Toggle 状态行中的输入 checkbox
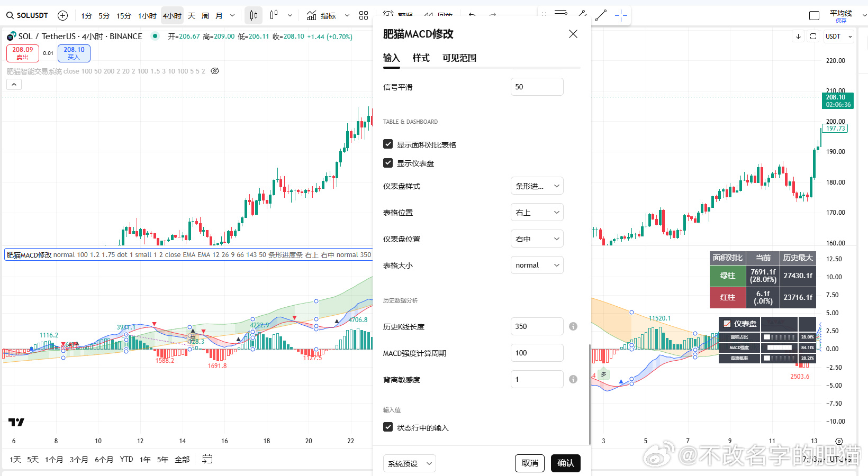868x476 pixels. click(x=388, y=427)
